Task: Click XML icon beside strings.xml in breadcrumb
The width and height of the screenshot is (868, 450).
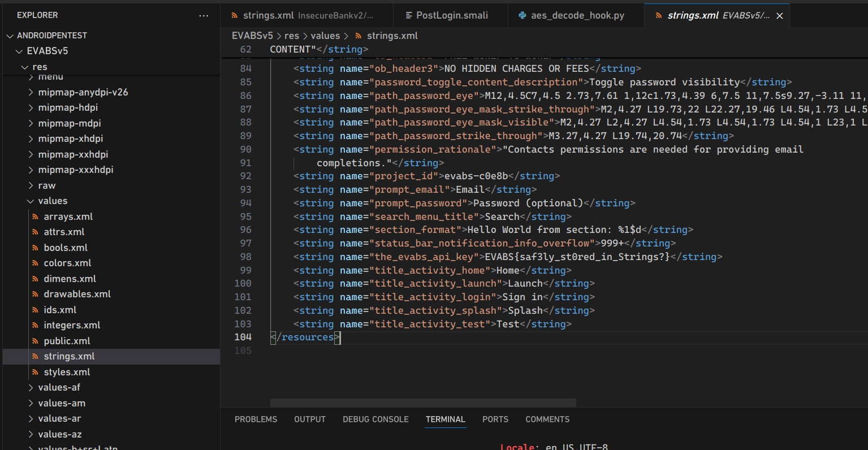Action: [358, 36]
